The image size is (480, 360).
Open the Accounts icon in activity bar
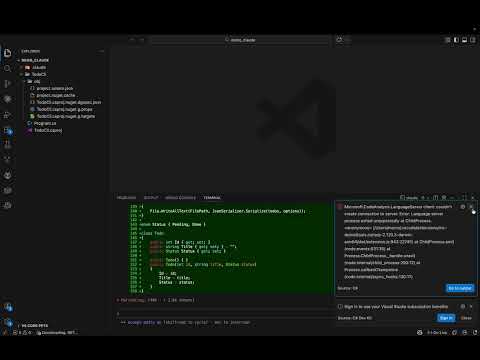[x=8, y=307]
